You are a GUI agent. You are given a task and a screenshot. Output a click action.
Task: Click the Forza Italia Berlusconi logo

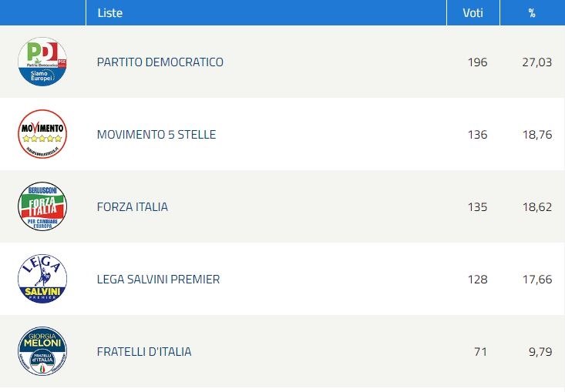42,206
